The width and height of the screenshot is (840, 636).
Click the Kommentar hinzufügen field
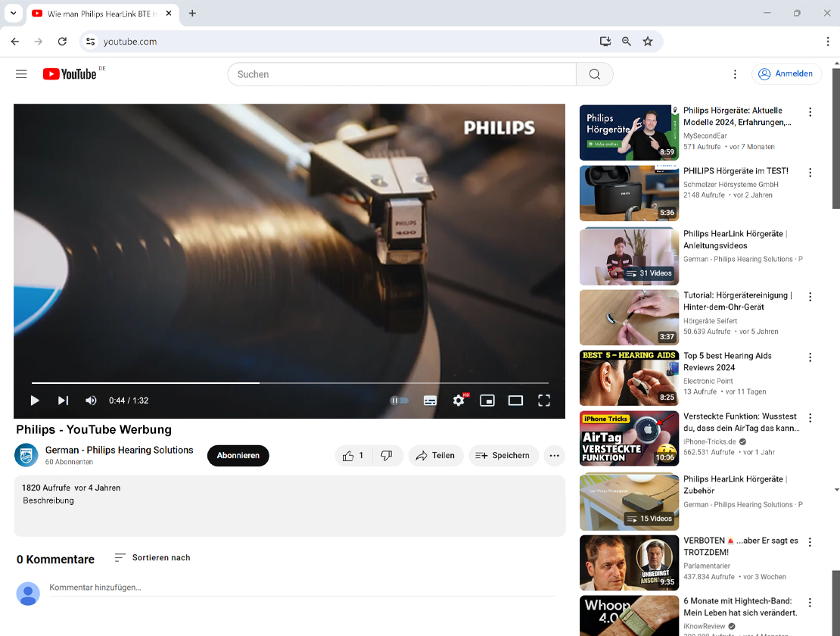pos(303,588)
